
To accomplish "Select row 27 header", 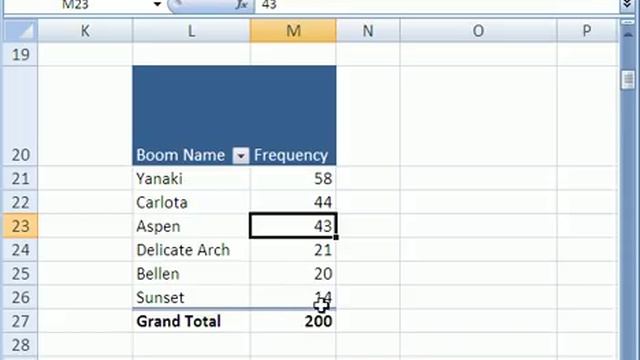I will pyautogui.click(x=20, y=321).
